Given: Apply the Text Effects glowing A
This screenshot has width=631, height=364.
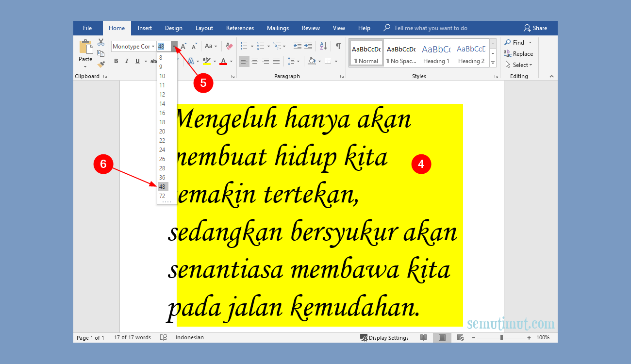Looking at the screenshot, I should point(190,61).
